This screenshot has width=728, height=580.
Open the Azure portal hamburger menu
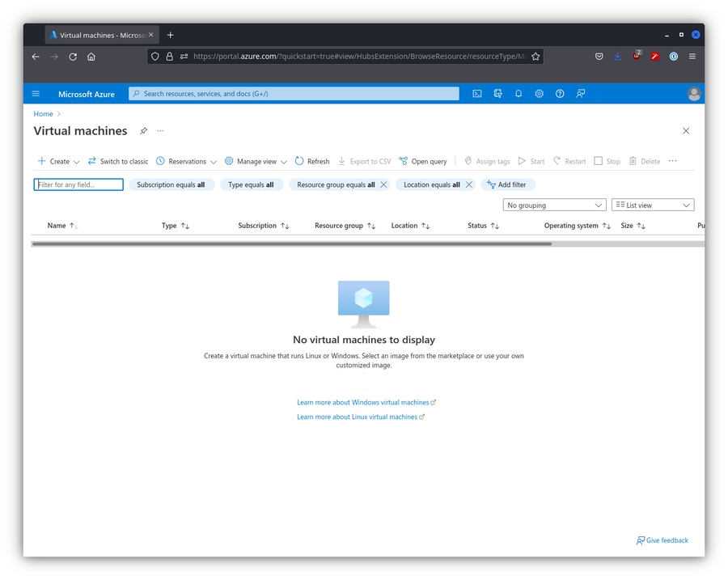(x=36, y=94)
